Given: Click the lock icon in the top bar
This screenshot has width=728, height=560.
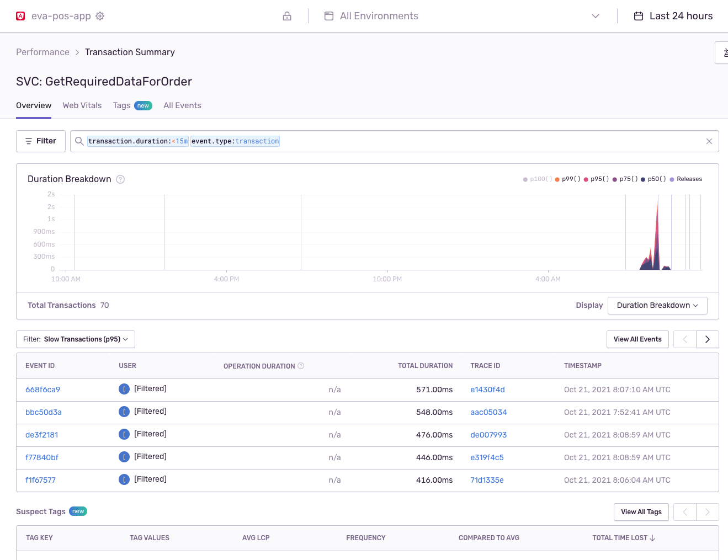Looking at the screenshot, I should (x=287, y=16).
